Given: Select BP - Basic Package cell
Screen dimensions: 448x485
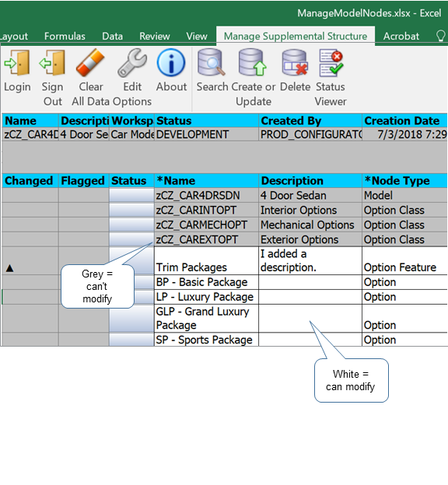Looking at the screenshot, I should point(207,282).
